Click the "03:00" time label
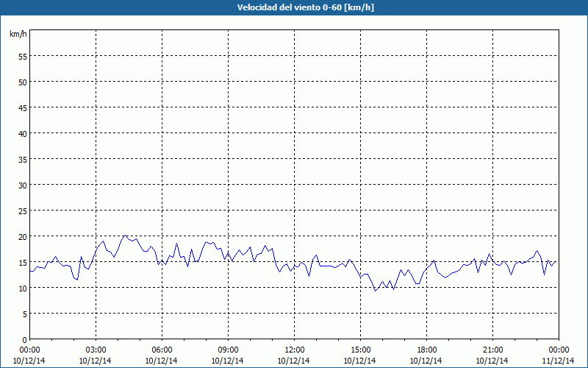The width and height of the screenshot is (588, 368). point(96,350)
